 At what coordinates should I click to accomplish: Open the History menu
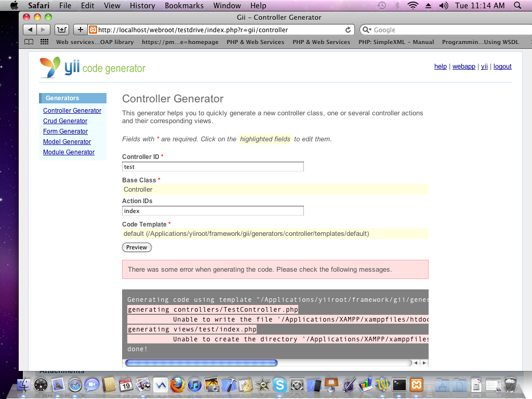pyautogui.click(x=142, y=6)
